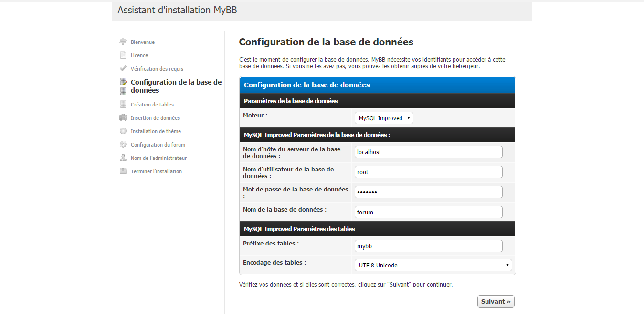Click the Installation de thème icon
This screenshot has height=319, width=644.
(123, 131)
